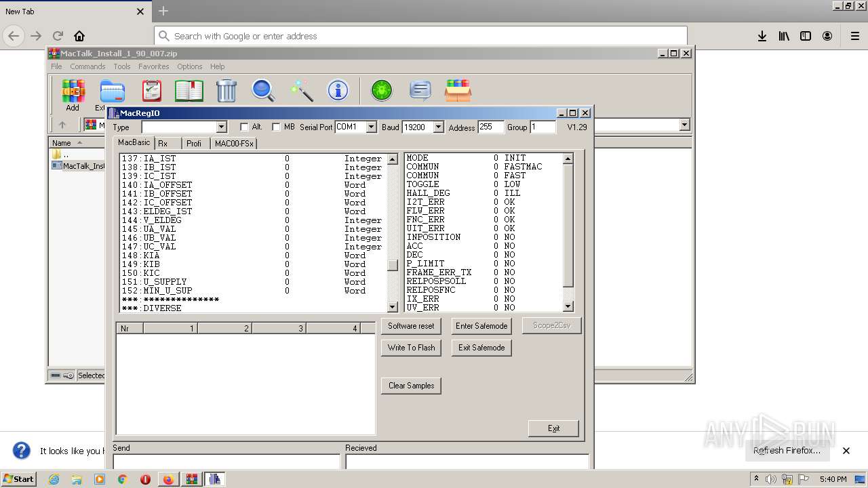
Task: Click the Write To Flash button
Action: point(411,348)
